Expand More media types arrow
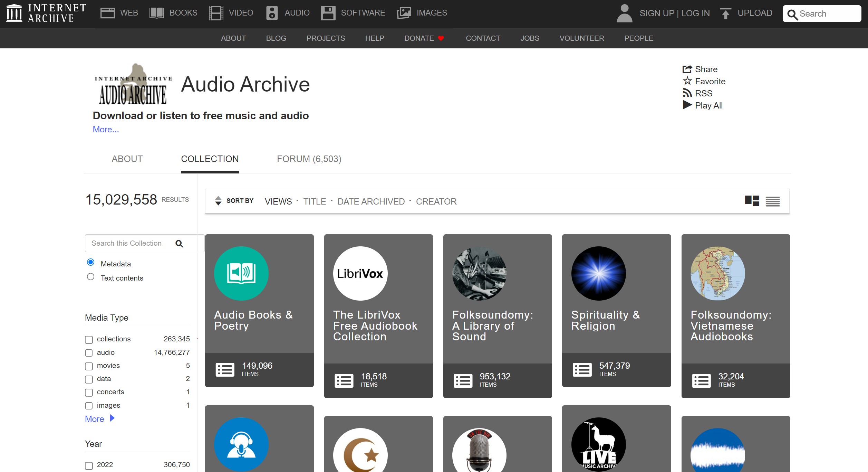 112,418
